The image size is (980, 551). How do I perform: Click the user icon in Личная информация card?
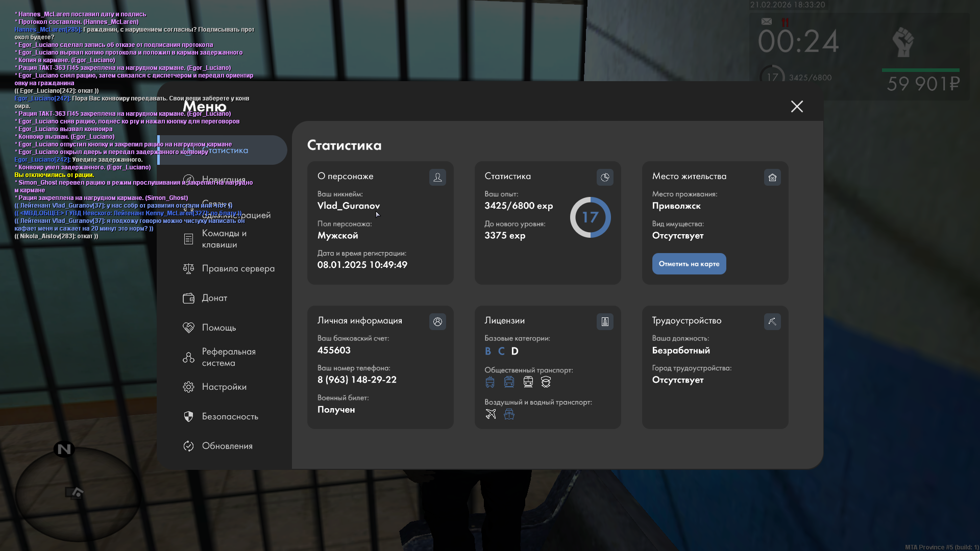coord(437,321)
